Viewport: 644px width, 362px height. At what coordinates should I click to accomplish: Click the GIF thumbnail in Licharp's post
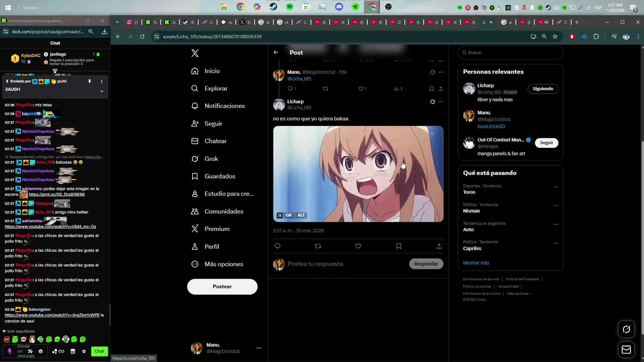[x=358, y=174]
